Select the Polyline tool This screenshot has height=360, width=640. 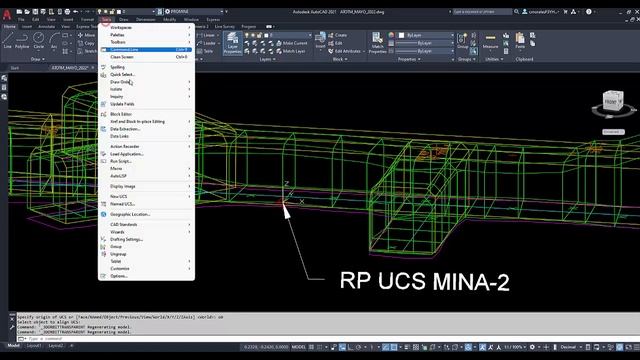pos(22,40)
